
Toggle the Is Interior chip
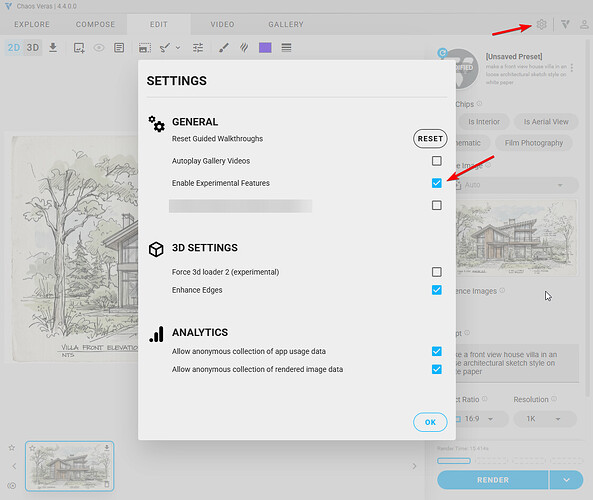[x=484, y=122]
